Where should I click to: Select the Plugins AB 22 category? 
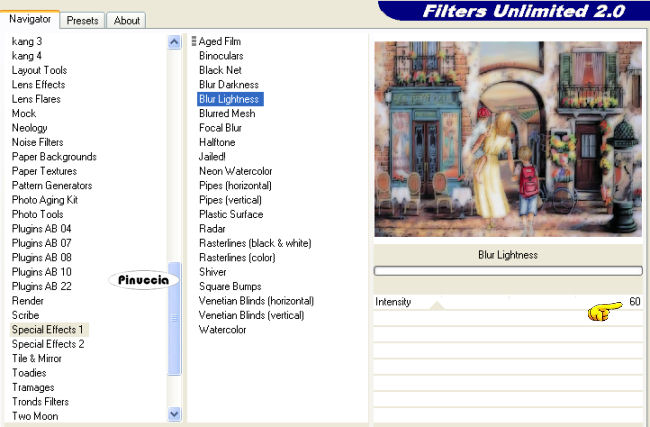click(41, 286)
